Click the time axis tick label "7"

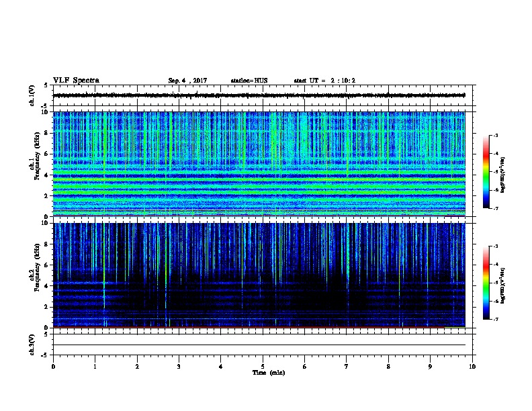[x=347, y=366]
